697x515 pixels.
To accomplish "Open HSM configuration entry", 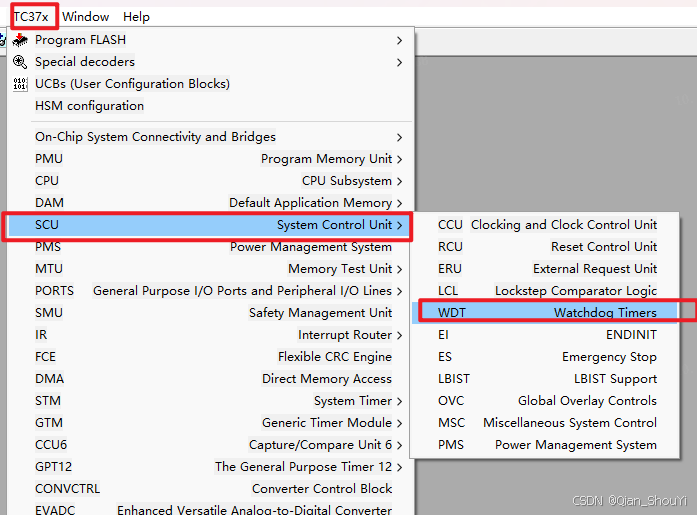I will [x=211, y=106].
